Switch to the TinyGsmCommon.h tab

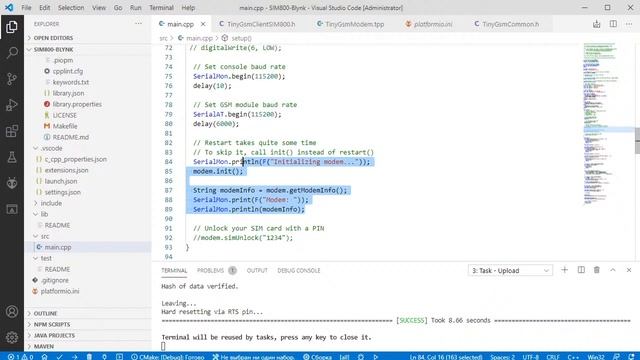point(507,24)
